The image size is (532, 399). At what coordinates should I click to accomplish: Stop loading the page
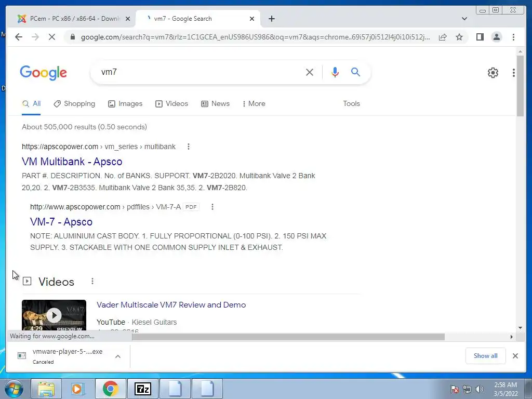52,37
